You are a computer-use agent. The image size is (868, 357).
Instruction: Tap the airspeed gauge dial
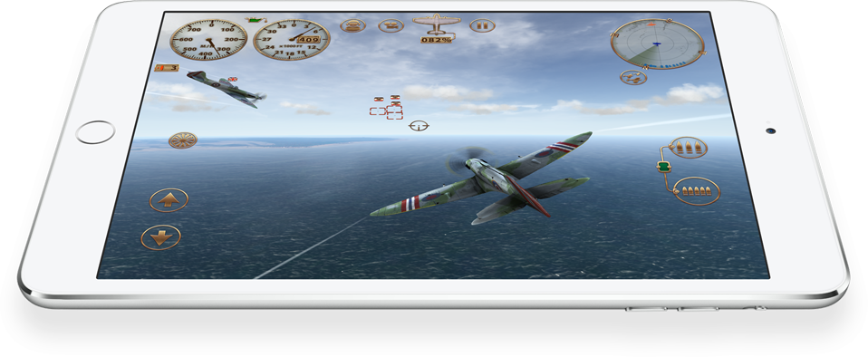pos(208,40)
